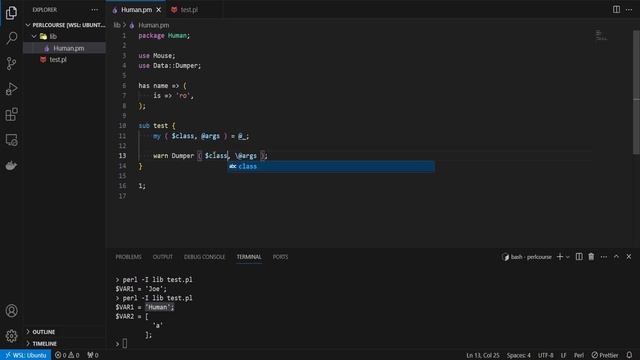Expand the OUTLINE section

click(x=65, y=332)
